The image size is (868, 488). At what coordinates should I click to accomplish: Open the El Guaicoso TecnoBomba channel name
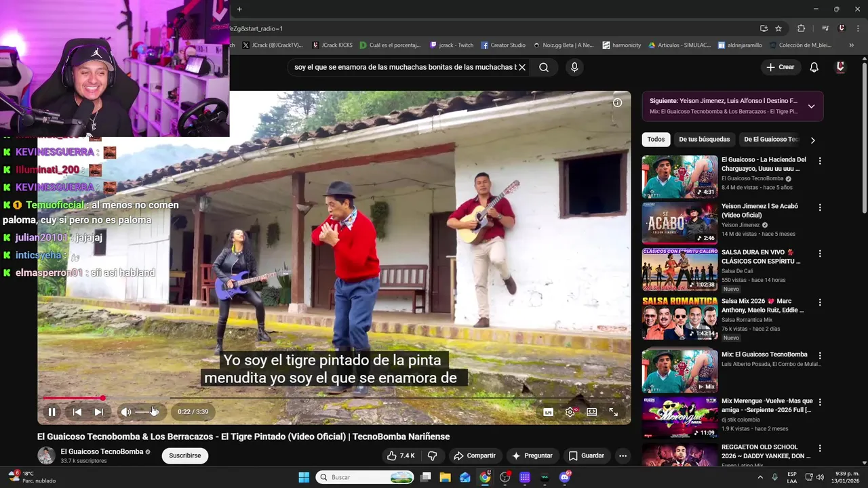click(102, 452)
